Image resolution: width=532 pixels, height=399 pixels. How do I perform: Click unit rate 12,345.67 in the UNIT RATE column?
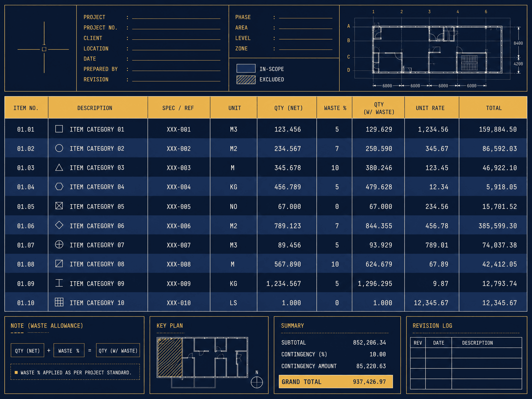tap(431, 303)
